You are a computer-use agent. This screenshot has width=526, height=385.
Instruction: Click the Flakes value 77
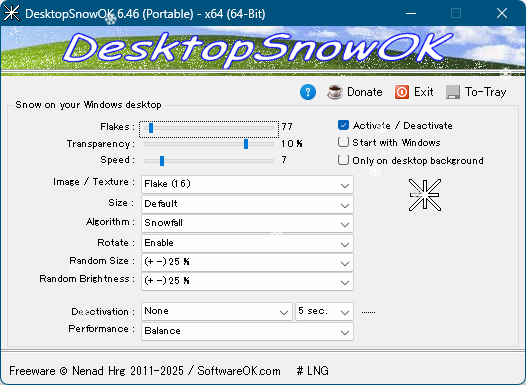[287, 127]
